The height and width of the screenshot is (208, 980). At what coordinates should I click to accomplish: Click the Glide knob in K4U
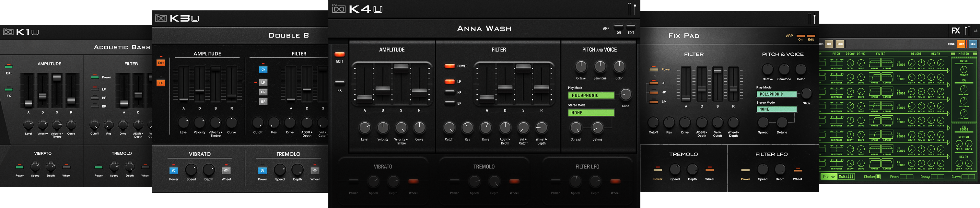[x=625, y=94]
